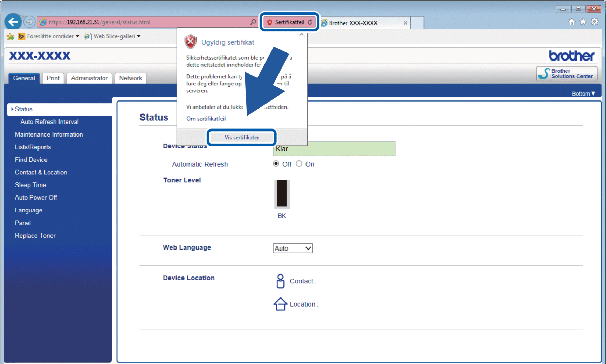Screen dimensions: 606x364
Task: Set Automatic Refresh to Off
Action: click(x=276, y=164)
